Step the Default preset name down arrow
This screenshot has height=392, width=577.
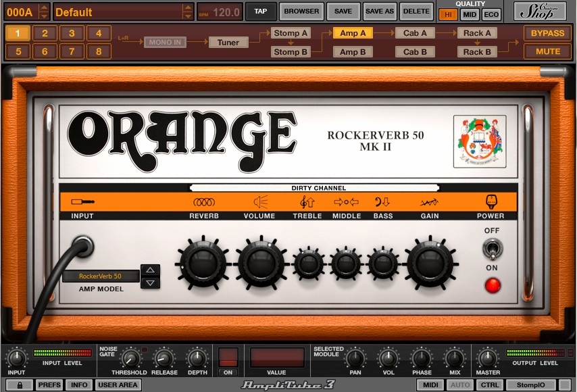click(x=188, y=16)
